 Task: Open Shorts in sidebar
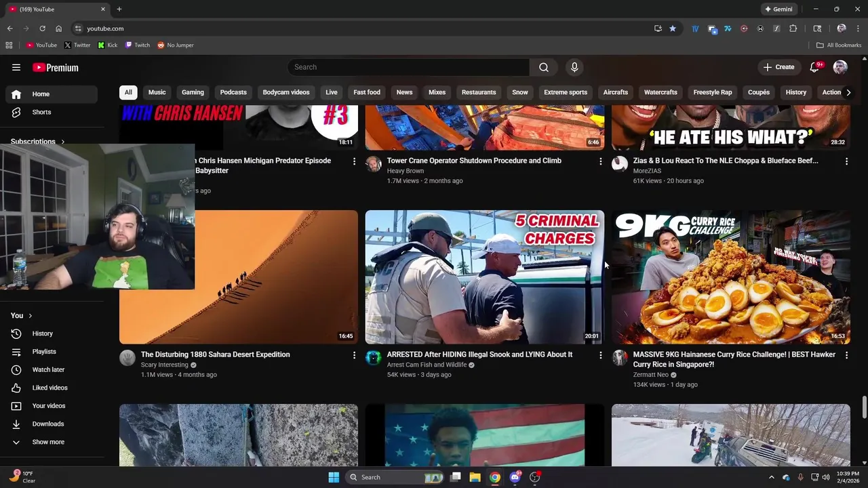(x=51, y=112)
